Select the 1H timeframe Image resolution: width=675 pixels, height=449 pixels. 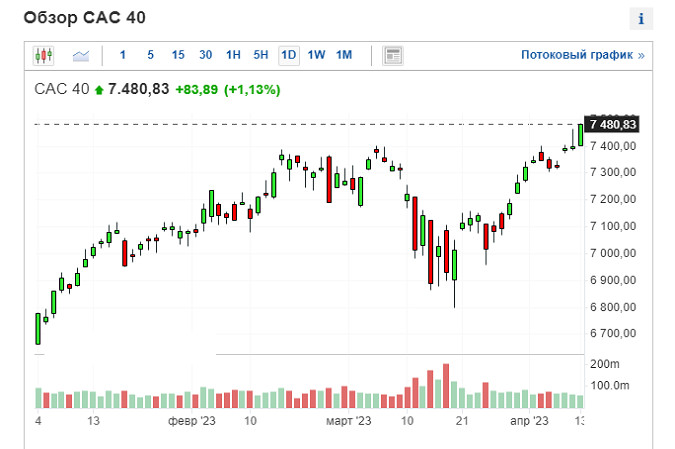[x=233, y=55]
